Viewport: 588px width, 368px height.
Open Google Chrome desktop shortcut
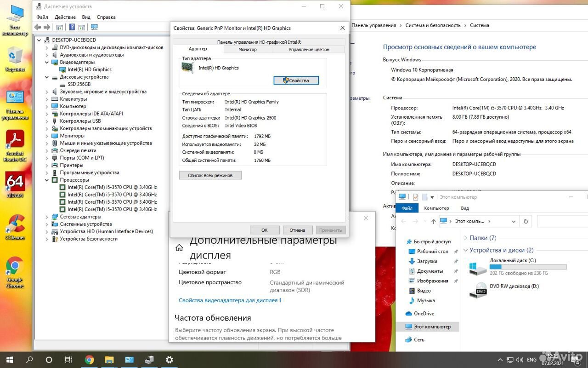[15, 273]
